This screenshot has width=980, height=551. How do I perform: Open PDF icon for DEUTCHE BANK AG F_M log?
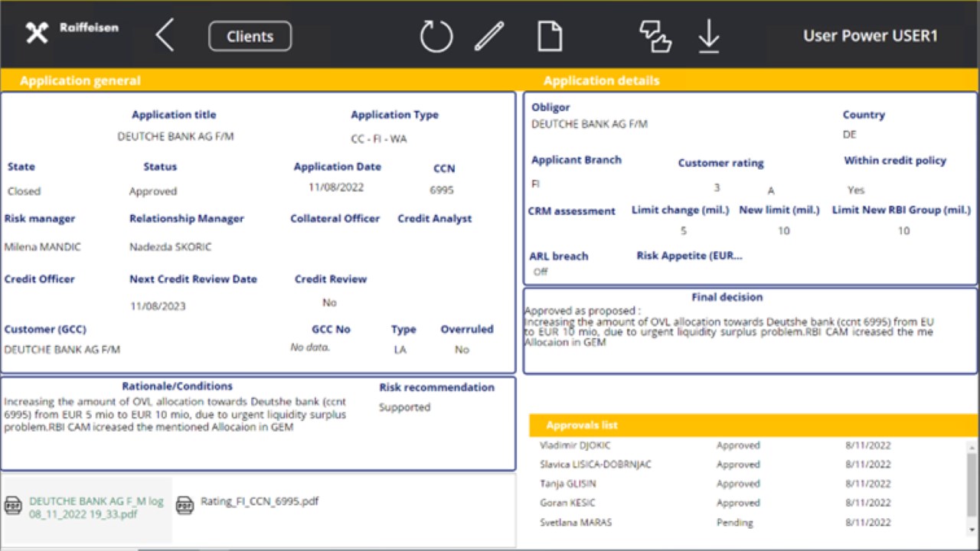[13, 506]
